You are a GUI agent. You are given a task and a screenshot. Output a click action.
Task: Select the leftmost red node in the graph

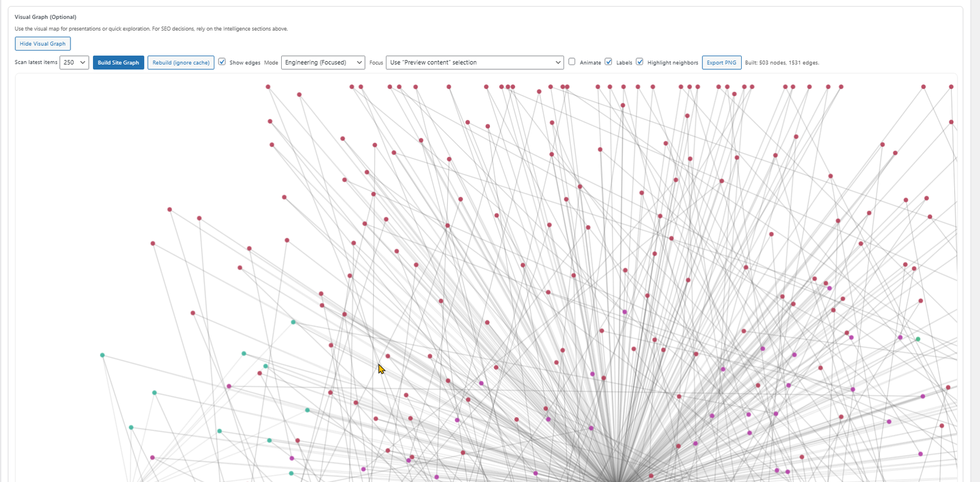pyautogui.click(x=153, y=244)
